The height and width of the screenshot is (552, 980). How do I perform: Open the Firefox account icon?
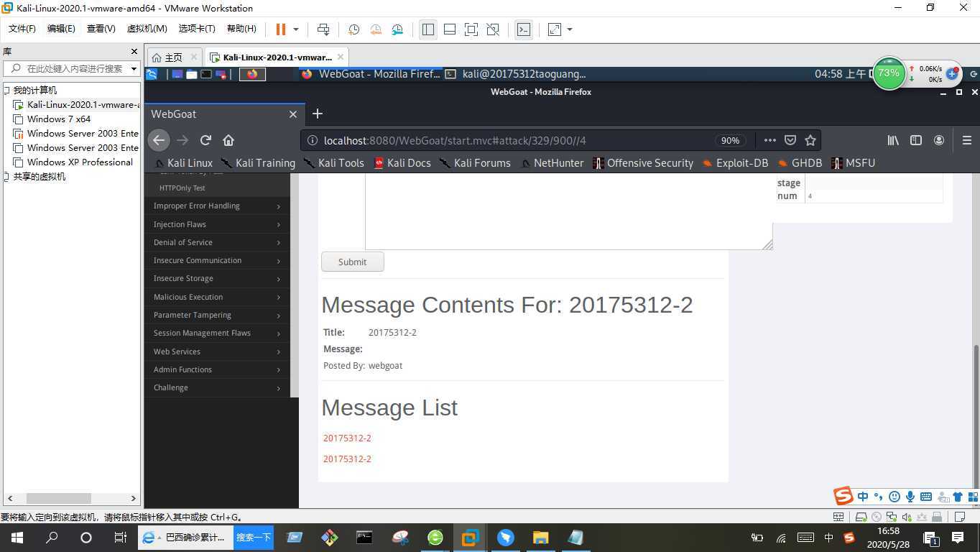[x=939, y=140]
